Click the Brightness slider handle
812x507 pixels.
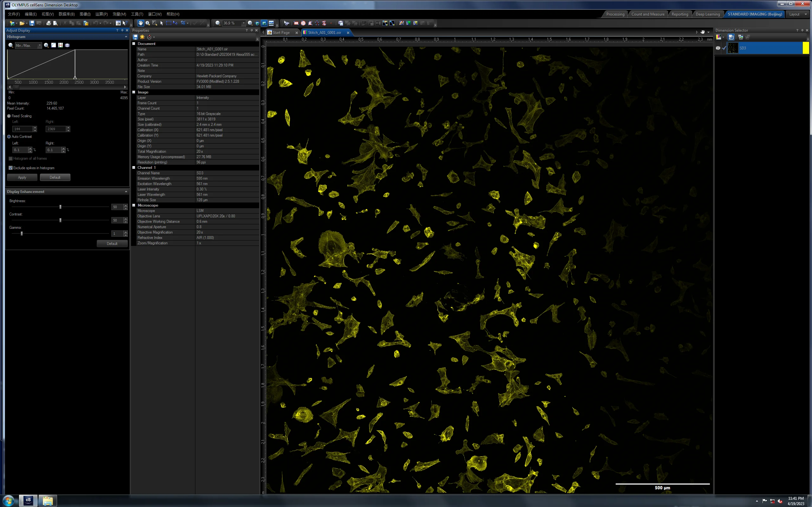pyautogui.click(x=60, y=207)
